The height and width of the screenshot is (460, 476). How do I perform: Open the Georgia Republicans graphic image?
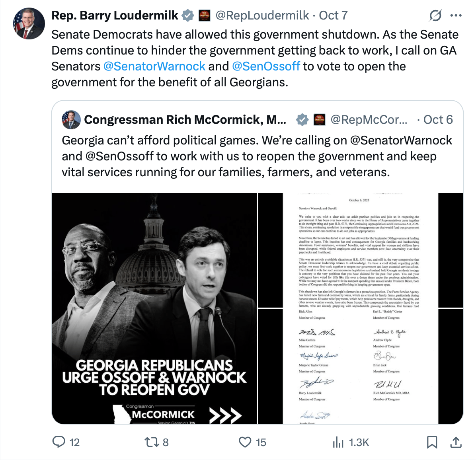[x=154, y=308]
